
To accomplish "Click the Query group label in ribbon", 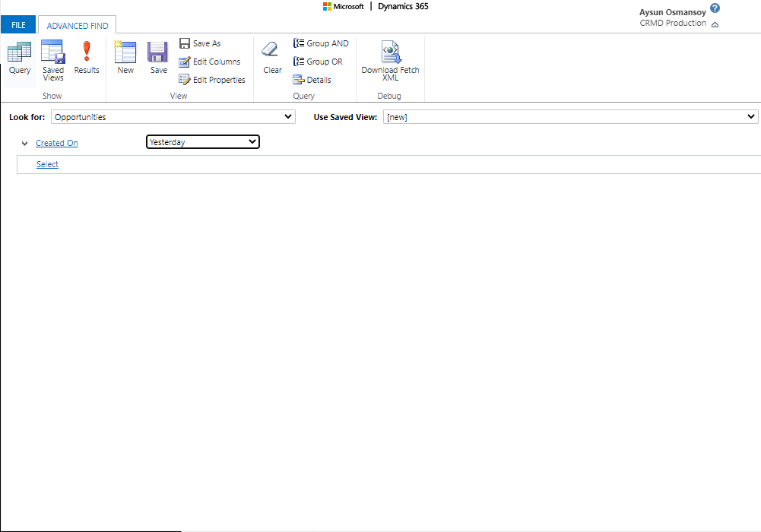I will (x=303, y=96).
